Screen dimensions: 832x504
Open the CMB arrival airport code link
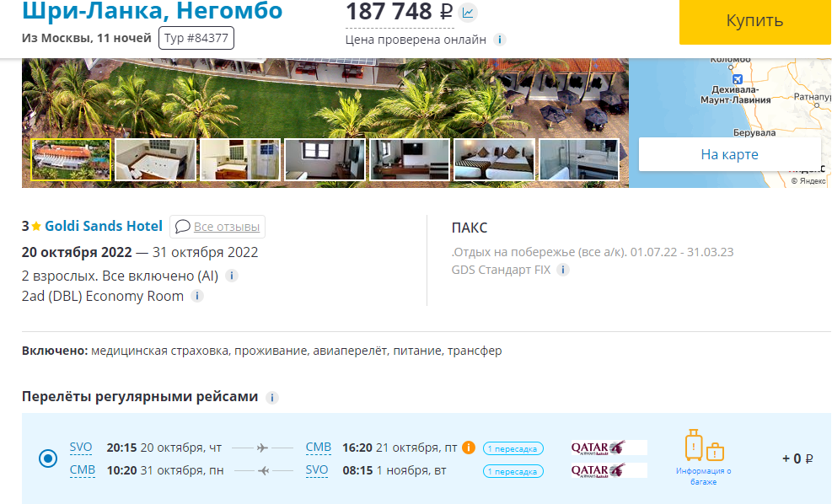(319, 448)
